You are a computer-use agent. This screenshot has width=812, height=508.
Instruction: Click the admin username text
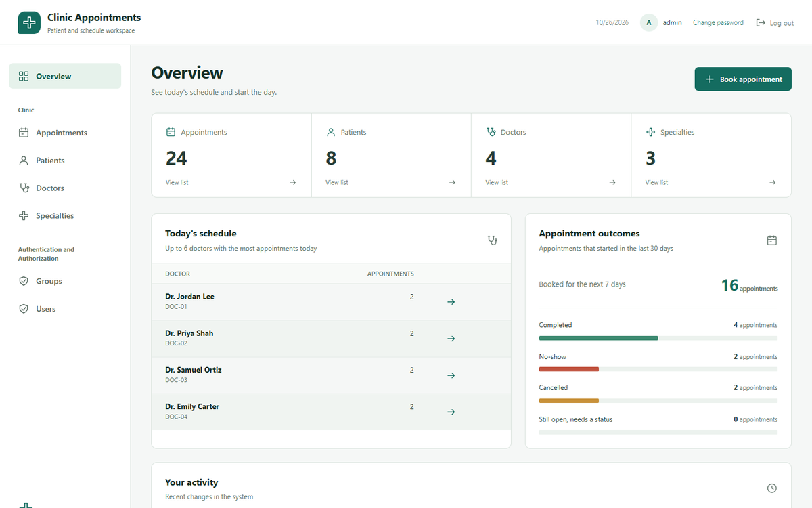(672, 23)
